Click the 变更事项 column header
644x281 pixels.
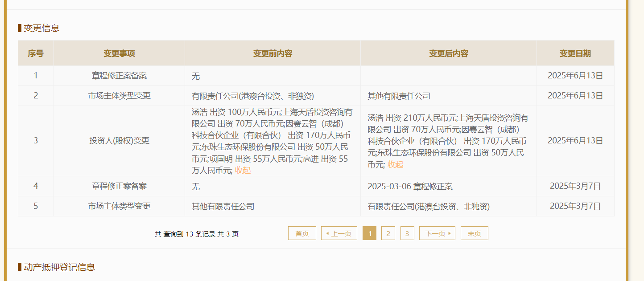pos(119,53)
